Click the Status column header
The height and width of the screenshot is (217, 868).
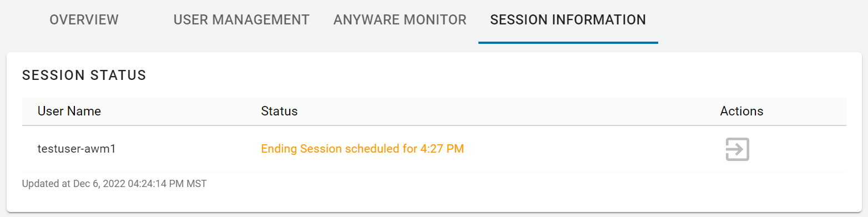pyautogui.click(x=279, y=111)
